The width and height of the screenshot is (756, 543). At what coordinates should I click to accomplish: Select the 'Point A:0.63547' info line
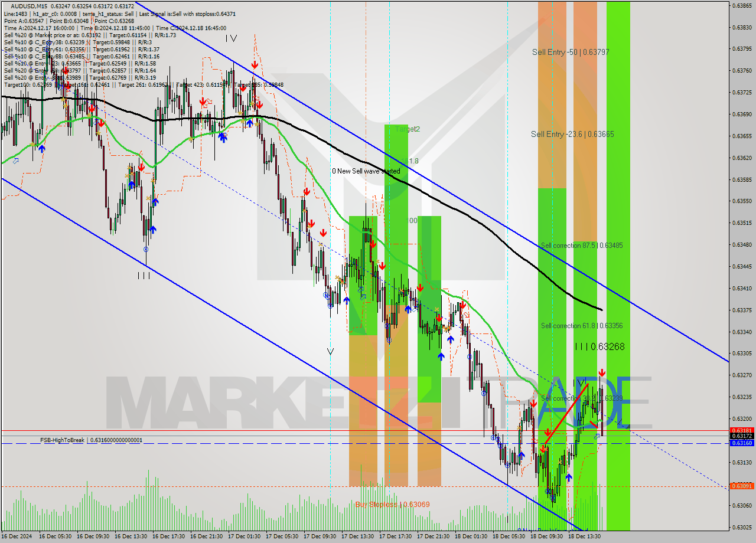tap(69, 21)
